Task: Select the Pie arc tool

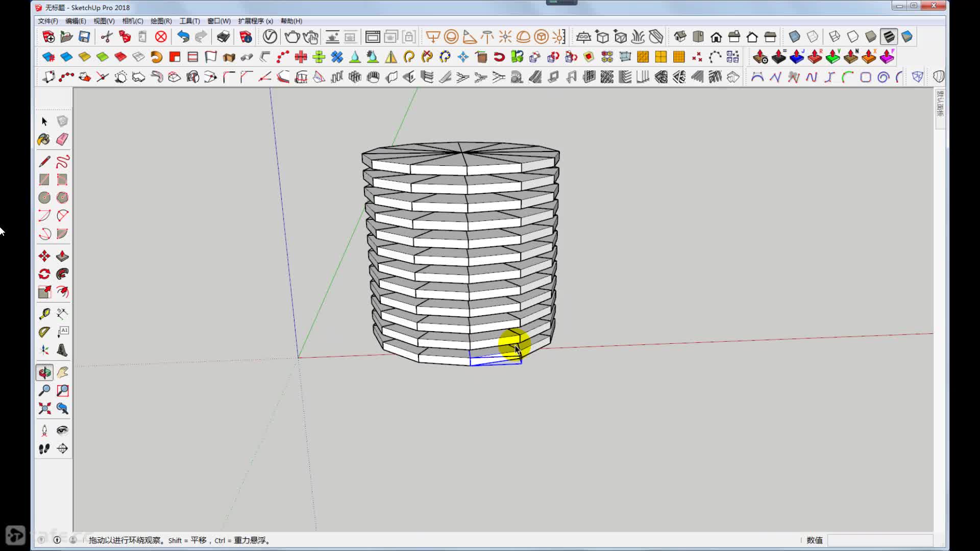Action: point(62,234)
